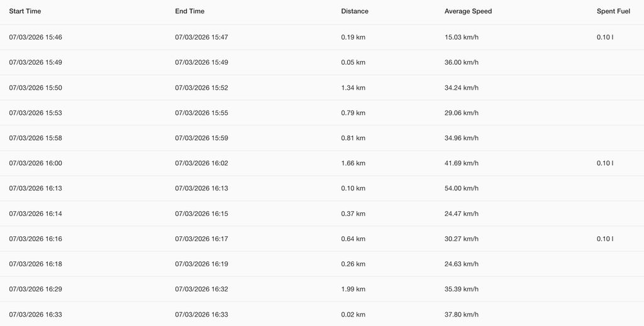Select the trip starting at 16:13
The image size is (644, 326).
click(x=35, y=188)
